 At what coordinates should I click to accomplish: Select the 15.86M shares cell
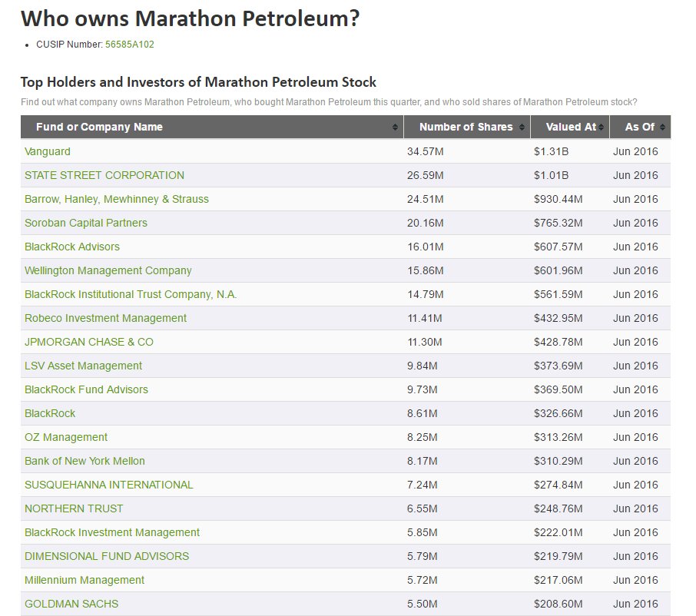[x=467, y=270]
